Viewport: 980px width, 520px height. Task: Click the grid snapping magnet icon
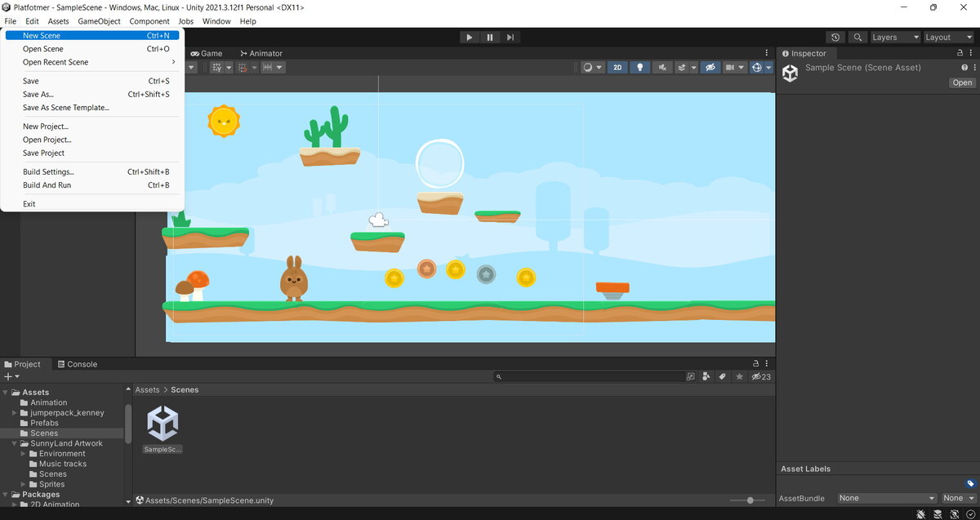pos(243,68)
